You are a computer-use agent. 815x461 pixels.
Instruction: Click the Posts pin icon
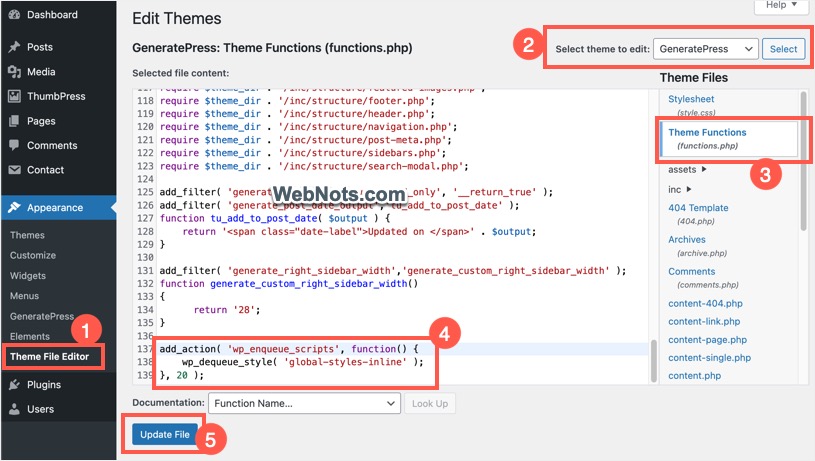point(14,47)
